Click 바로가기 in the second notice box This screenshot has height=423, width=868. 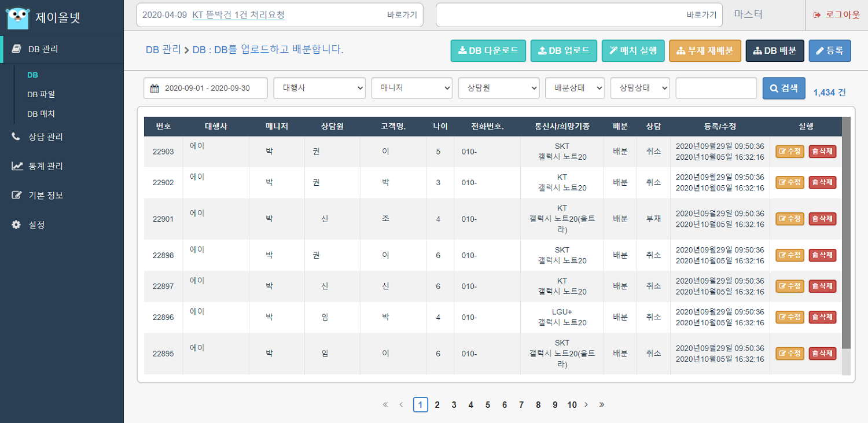[701, 15]
